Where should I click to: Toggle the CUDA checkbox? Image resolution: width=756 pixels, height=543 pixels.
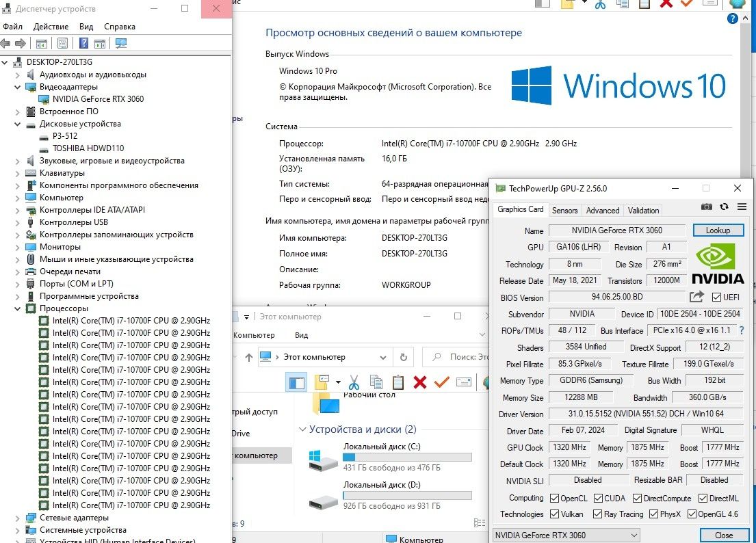599,498
